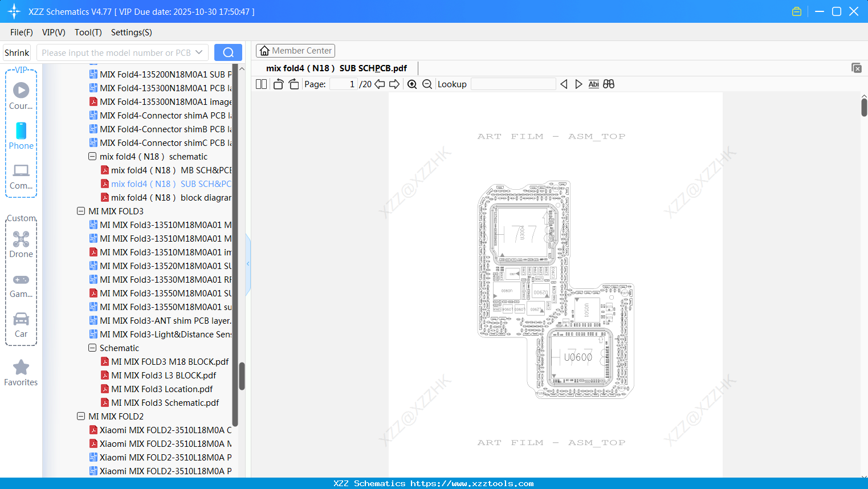The image size is (868, 489).
Task: Click the yellow icon in the title bar
Action: [797, 11]
